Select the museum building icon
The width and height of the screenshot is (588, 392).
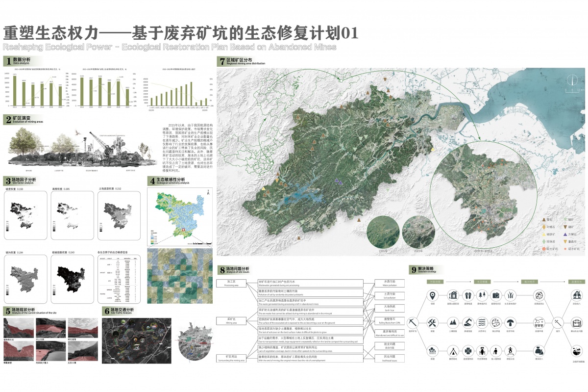[453, 296]
